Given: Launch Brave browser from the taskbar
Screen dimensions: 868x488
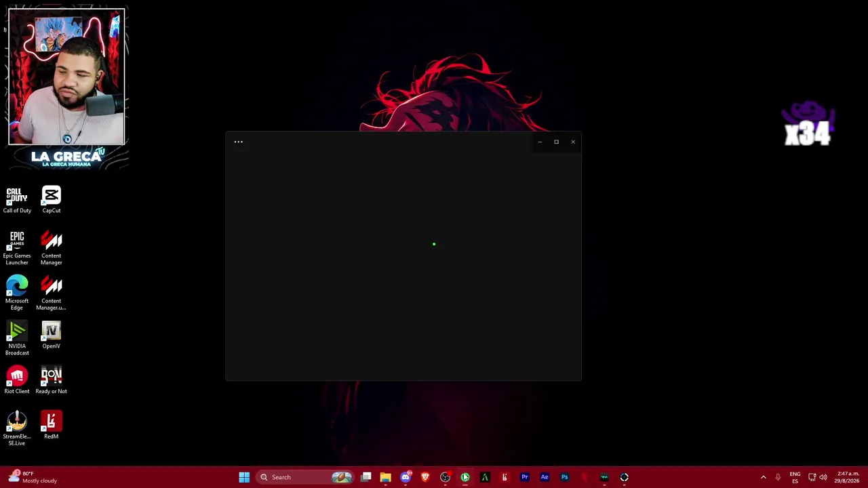Looking at the screenshot, I should 425,477.
